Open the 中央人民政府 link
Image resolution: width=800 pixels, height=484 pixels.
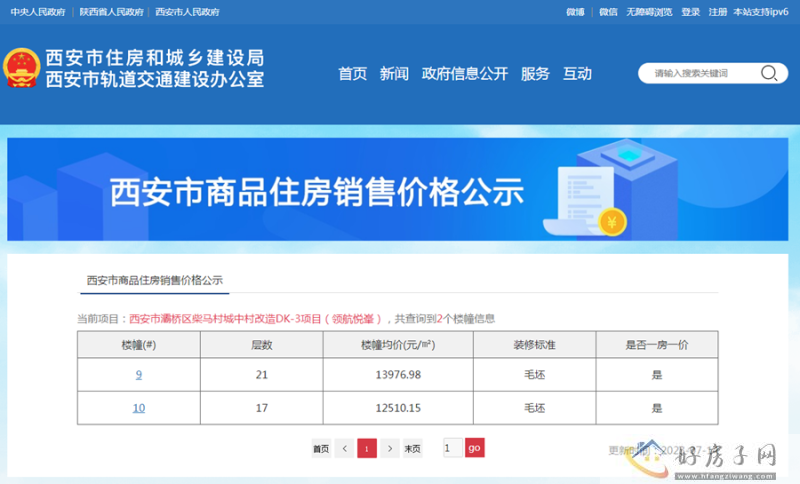38,12
